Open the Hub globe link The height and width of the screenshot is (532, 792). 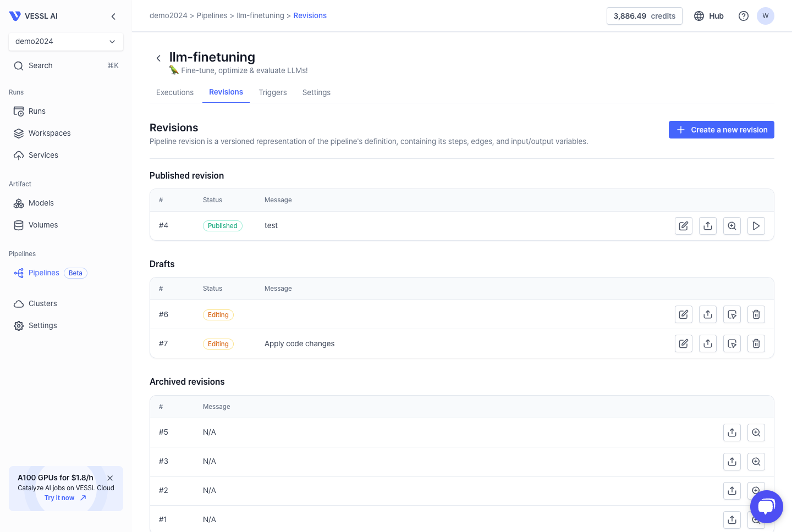pyautogui.click(x=708, y=16)
